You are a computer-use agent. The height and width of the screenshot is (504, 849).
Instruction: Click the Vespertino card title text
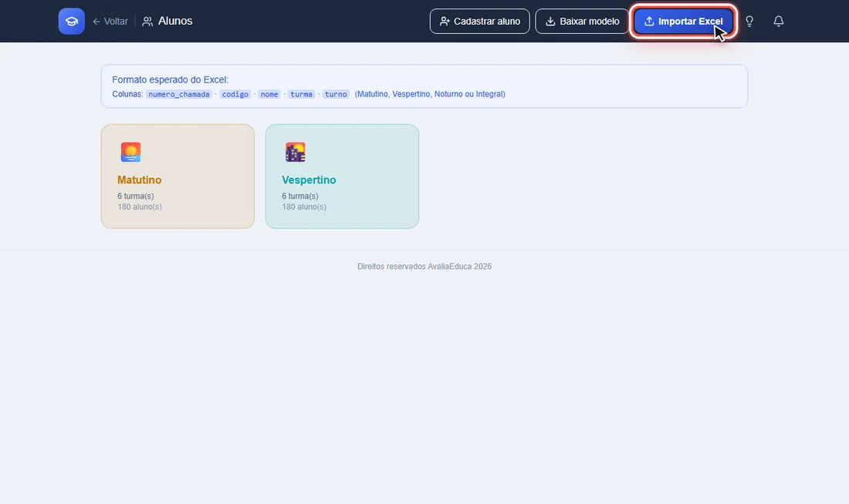pyautogui.click(x=309, y=180)
